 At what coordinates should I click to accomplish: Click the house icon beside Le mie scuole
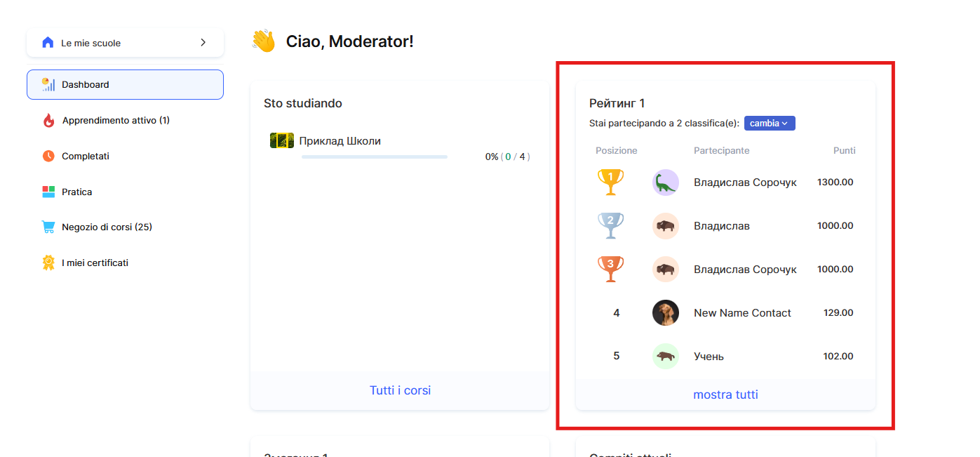[x=48, y=43]
